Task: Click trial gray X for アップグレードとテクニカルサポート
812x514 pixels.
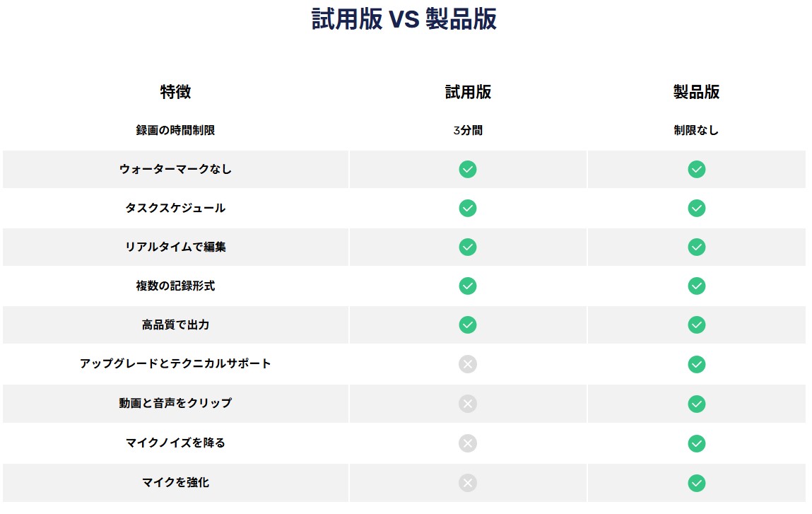Action: pyautogui.click(x=467, y=364)
